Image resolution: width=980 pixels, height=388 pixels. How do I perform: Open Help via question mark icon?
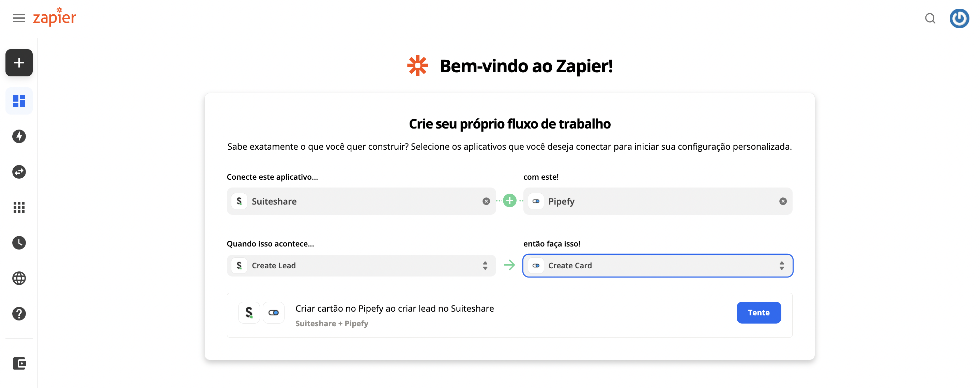pyautogui.click(x=19, y=313)
